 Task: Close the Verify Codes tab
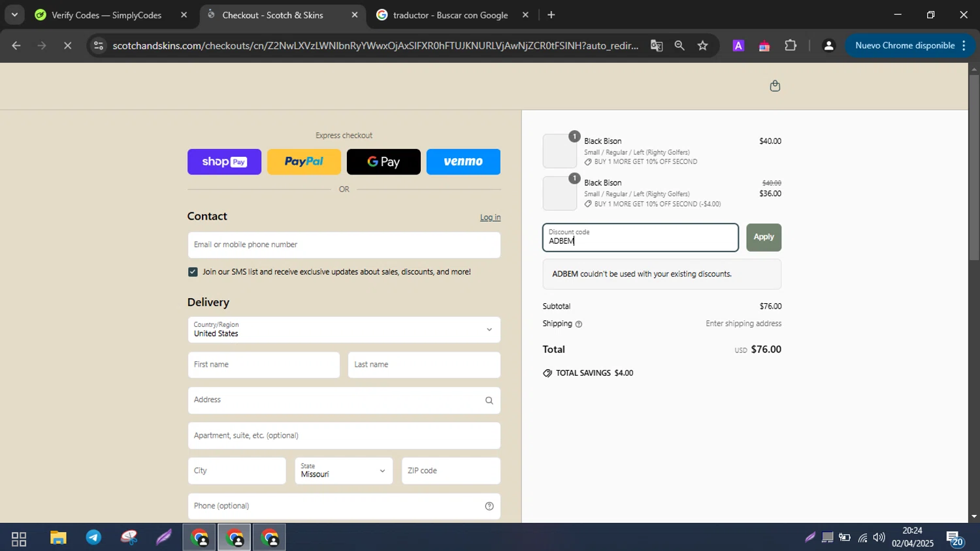click(x=184, y=15)
